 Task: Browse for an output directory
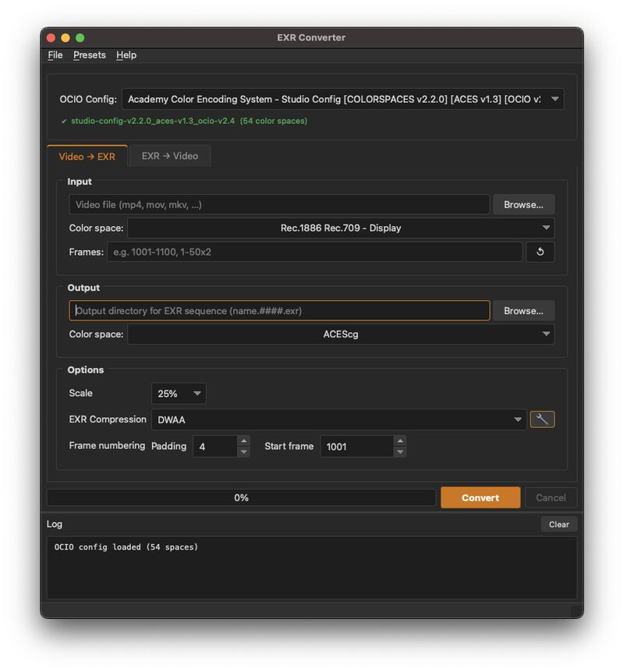point(523,311)
